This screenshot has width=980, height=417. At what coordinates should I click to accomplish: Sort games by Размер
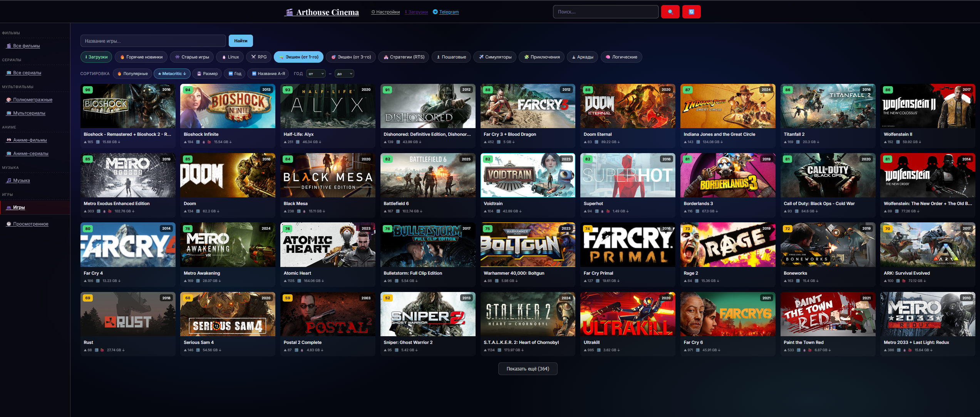[207, 74]
